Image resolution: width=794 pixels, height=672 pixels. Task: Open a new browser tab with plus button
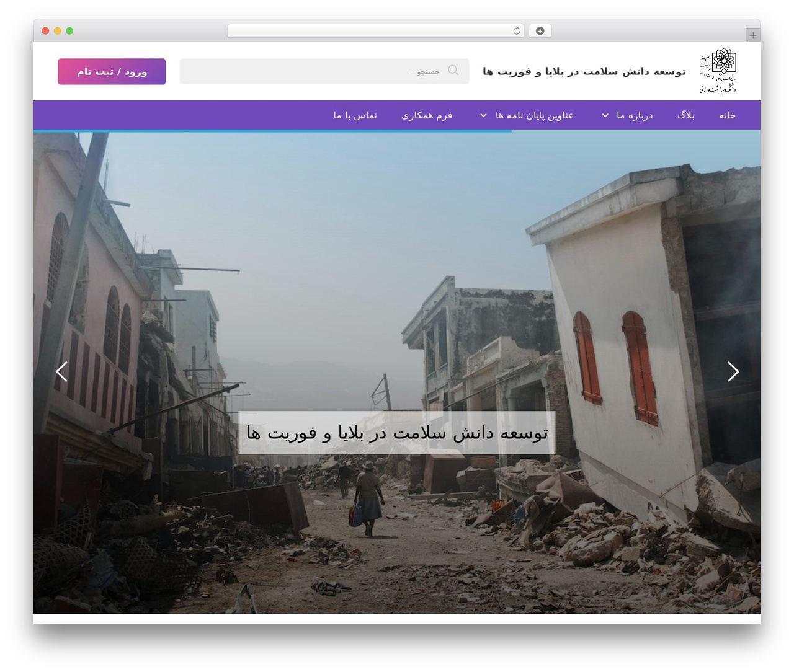[x=753, y=35]
